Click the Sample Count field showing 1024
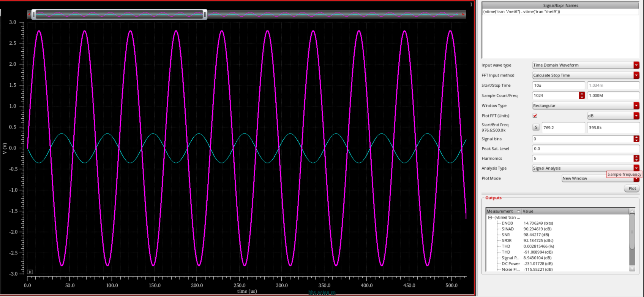644x297 pixels. pyautogui.click(x=556, y=95)
